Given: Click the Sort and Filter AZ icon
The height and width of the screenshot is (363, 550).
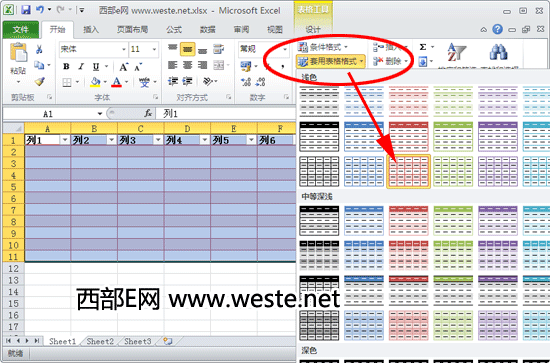Looking at the screenshot, I should coord(456,53).
